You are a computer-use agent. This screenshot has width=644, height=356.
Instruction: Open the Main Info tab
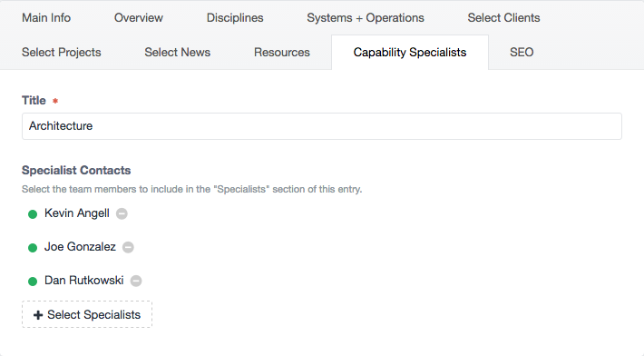click(x=46, y=17)
